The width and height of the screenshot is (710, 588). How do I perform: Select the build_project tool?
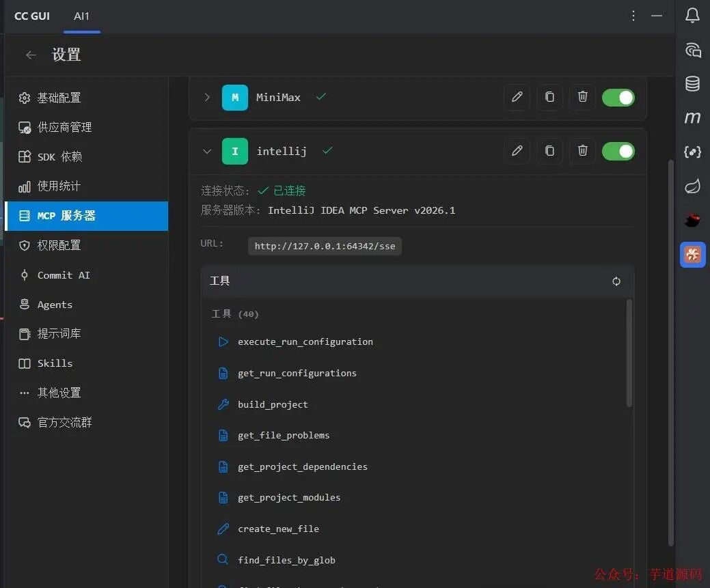coord(273,404)
